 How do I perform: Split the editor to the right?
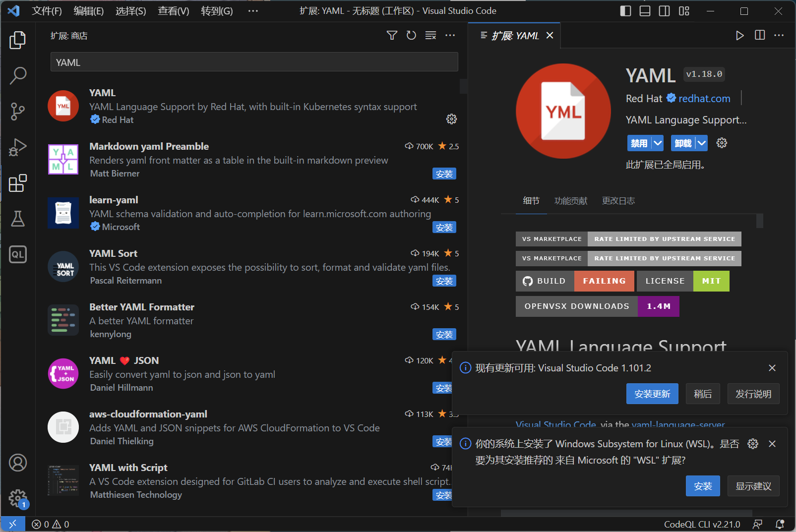pyautogui.click(x=760, y=35)
